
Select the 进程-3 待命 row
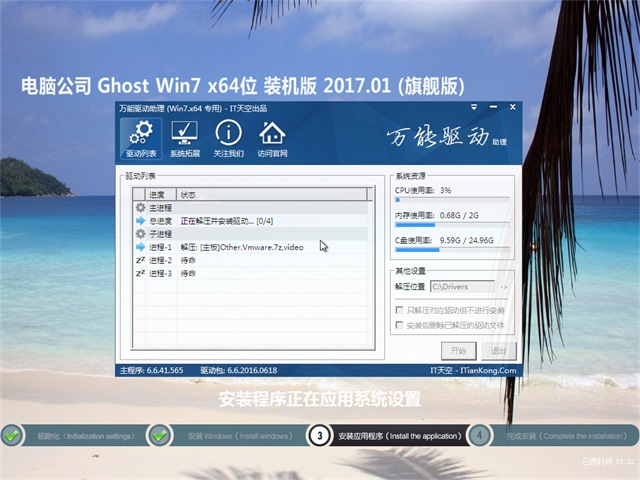(x=253, y=273)
